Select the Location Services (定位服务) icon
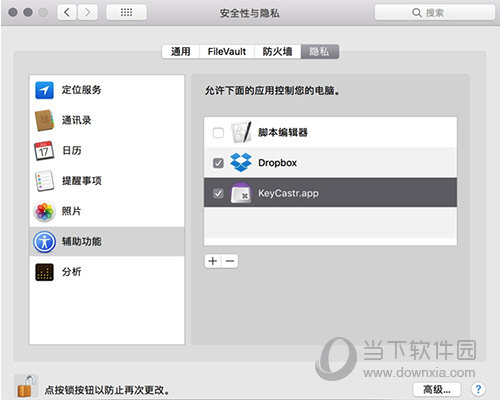This screenshot has height=402, width=500. click(44, 90)
